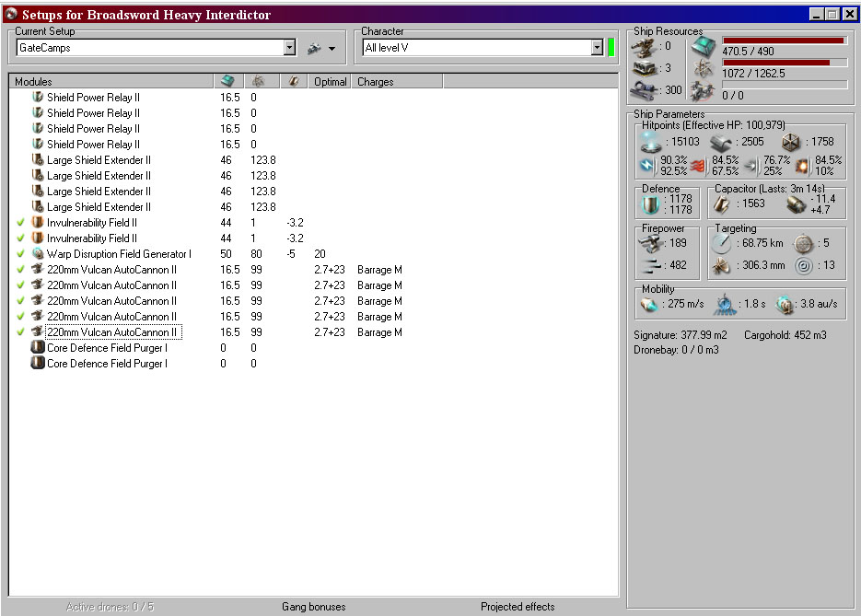Open the ship options arrow menu beside fitting icon
This screenshot has width=861, height=616.
[332, 49]
